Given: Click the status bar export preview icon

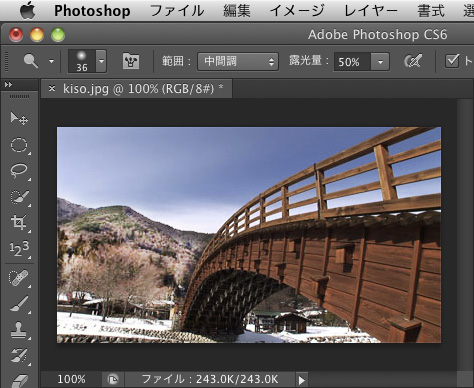Looking at the screenshot, I should coord(113,379).
